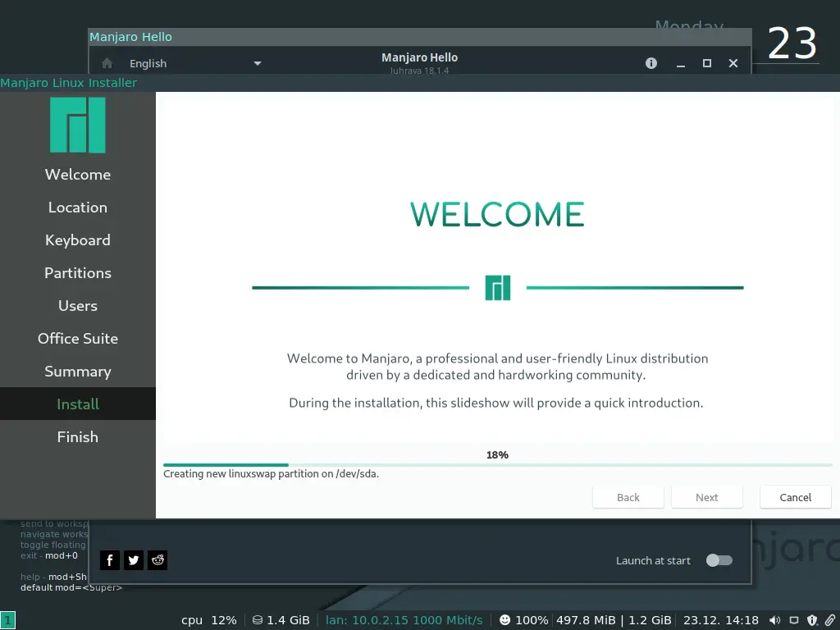
Task: Select the Partitions step in sidebar
Action: tap(78, 272)
